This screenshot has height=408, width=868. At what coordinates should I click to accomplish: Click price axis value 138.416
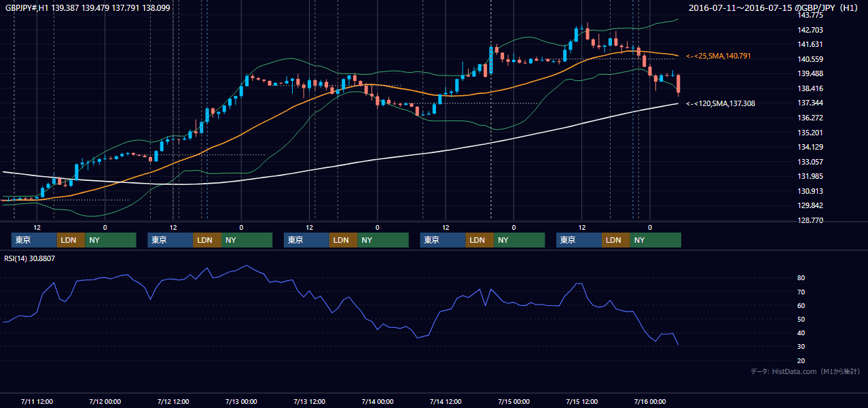(x=811, y=88)
